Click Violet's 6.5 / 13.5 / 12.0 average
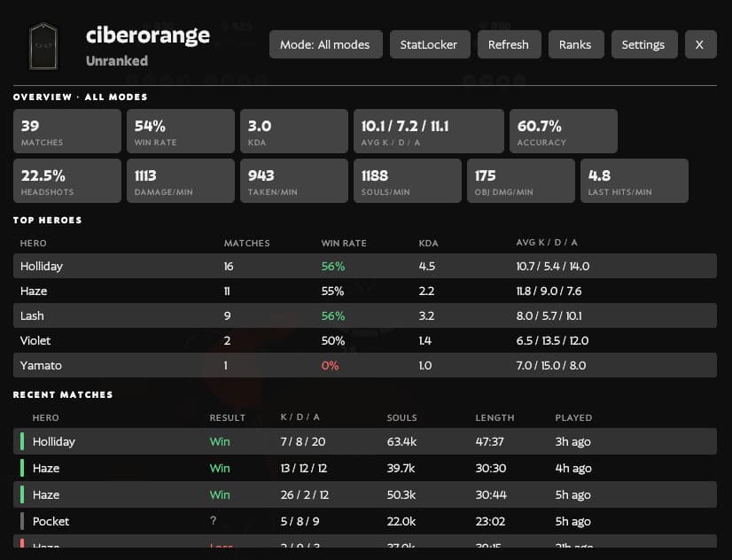 click(x=552, y=340)
